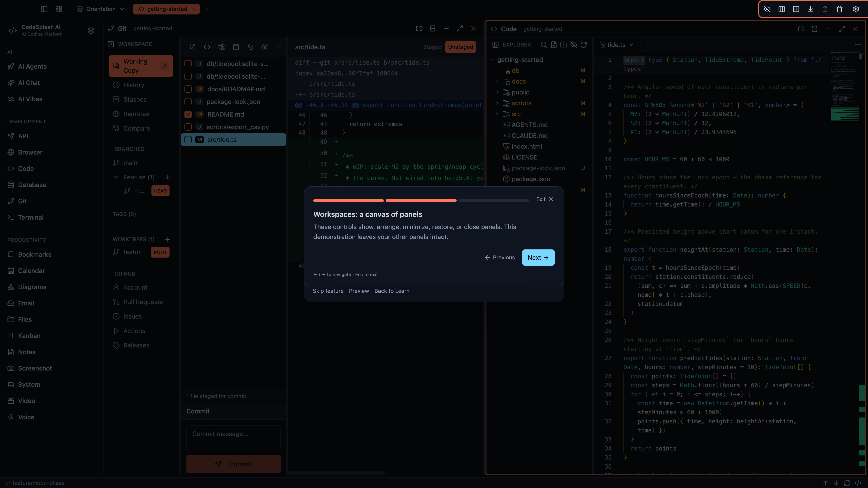Close the getting-started tab
The height and width of the screenshot is (488, 868).
pos(193,9)
